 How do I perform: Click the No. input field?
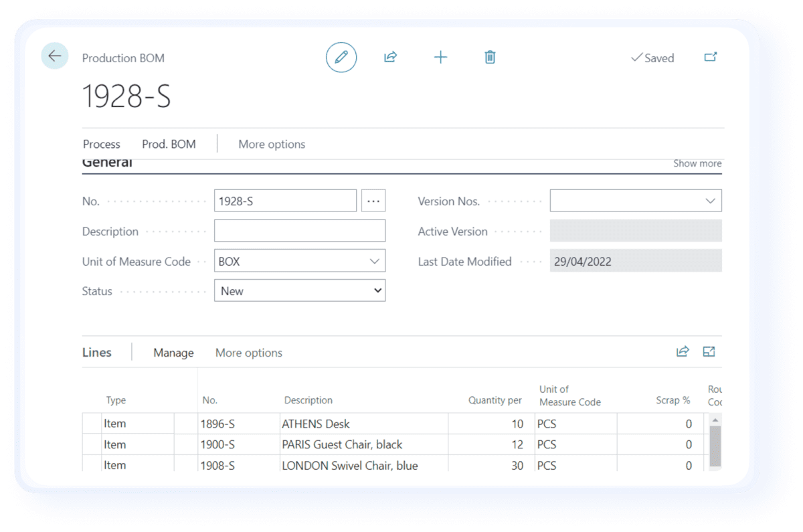pos(285,201)
